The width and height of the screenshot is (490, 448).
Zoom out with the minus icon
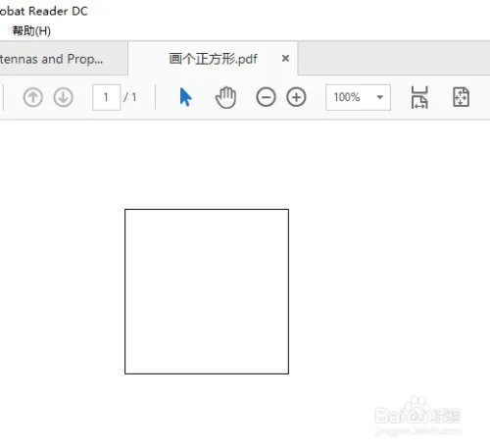(x=266, y=97)
